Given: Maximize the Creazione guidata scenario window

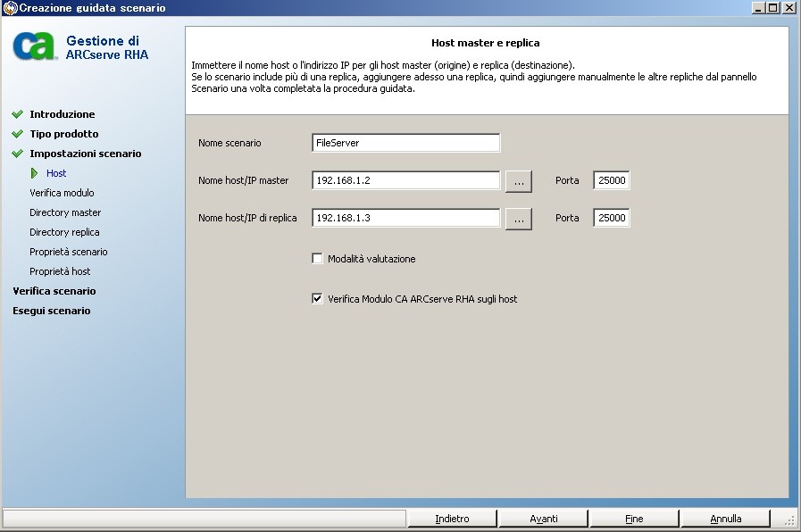Looking at the screenshot, I should (x=773, y=8).
